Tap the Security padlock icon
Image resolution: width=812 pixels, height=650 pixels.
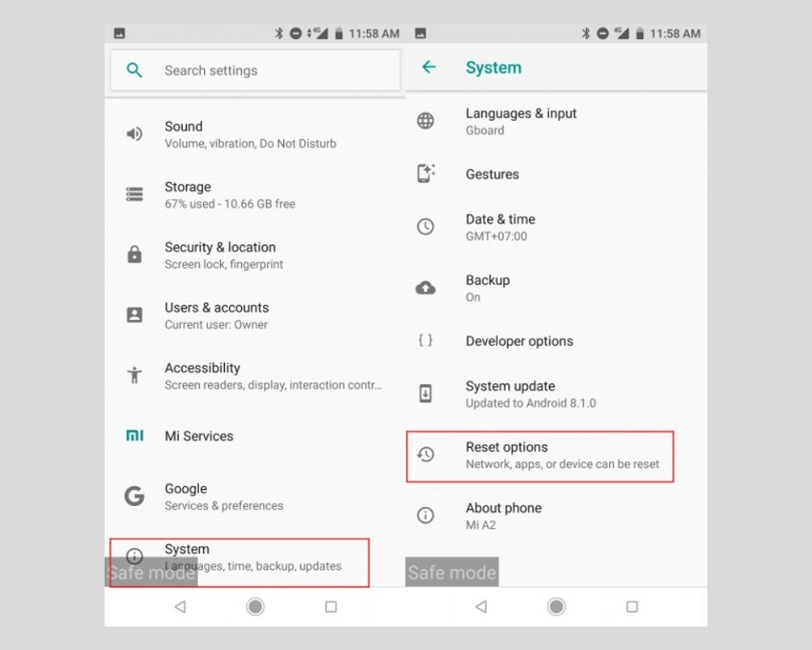[x=134, y=254]
